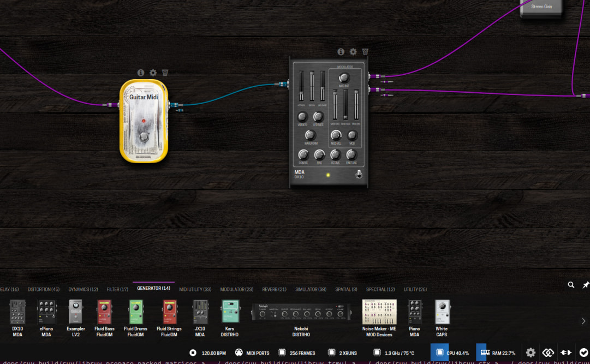Viewport: 590px width, 364px height.
Task: Select the DISTORTION (45) category tab
Action: 44,289
